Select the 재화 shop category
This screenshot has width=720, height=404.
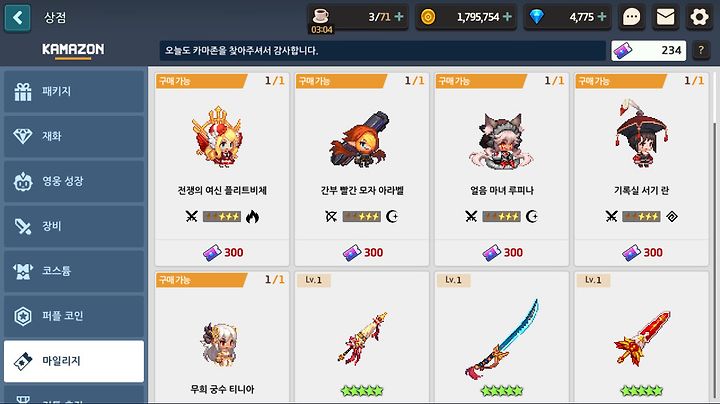[74, 136]
